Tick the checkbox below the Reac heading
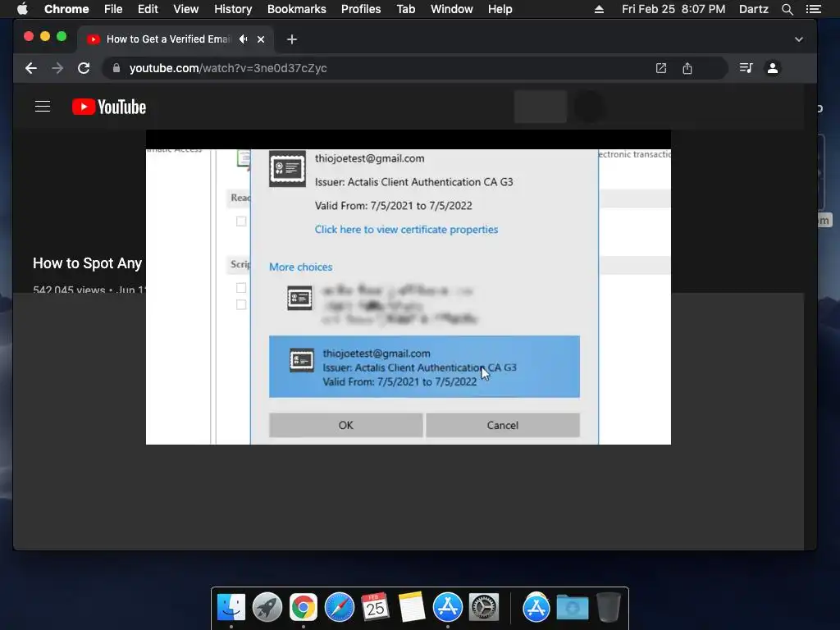Image resolution: width=840 pixels, height=630 pixels. point(241,221)
